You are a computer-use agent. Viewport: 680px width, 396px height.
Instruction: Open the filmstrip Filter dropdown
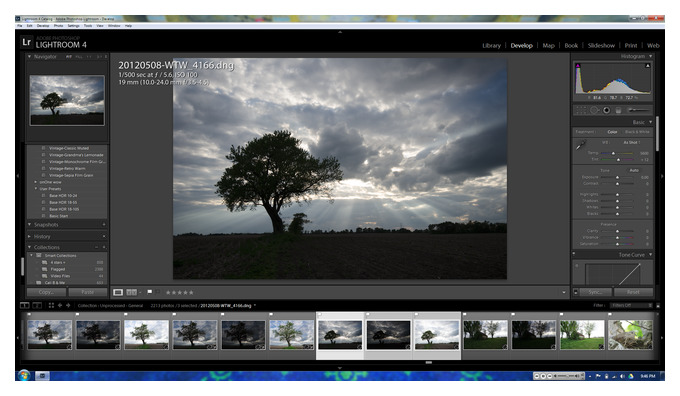631,305
